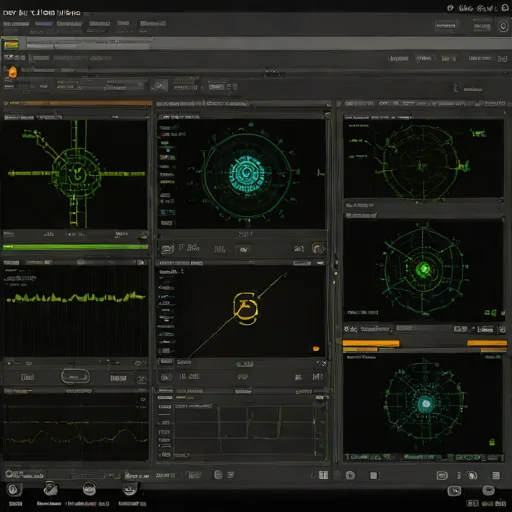Open the last menu item in the menu bar
The height and width of the screenshot is (512, 512).
(153, 23)
